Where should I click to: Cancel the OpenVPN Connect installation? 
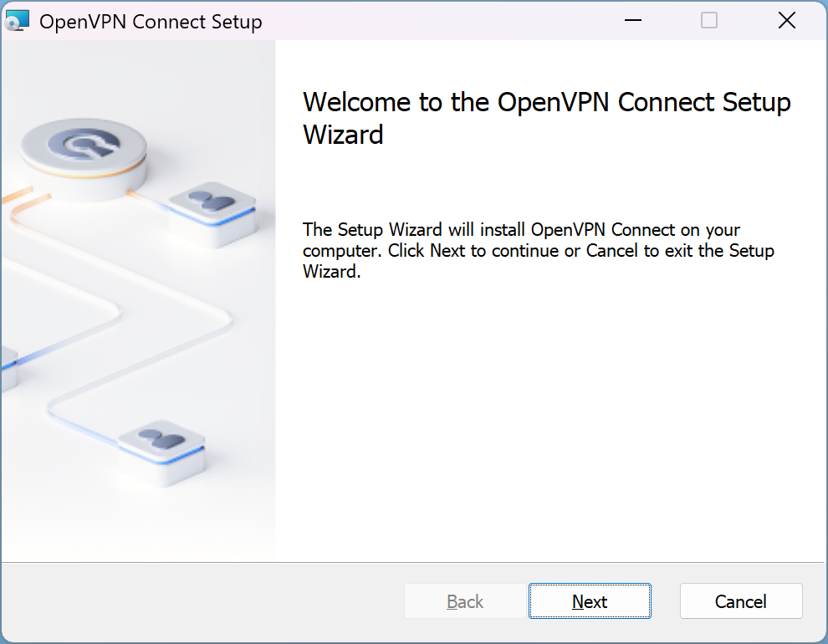(740, 601)
